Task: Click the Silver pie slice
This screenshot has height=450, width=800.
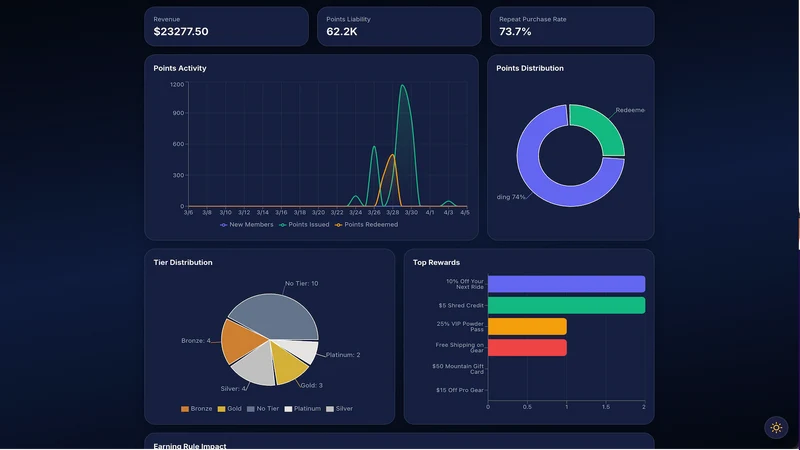Action: pyautogui.click(x=257, y=366)
